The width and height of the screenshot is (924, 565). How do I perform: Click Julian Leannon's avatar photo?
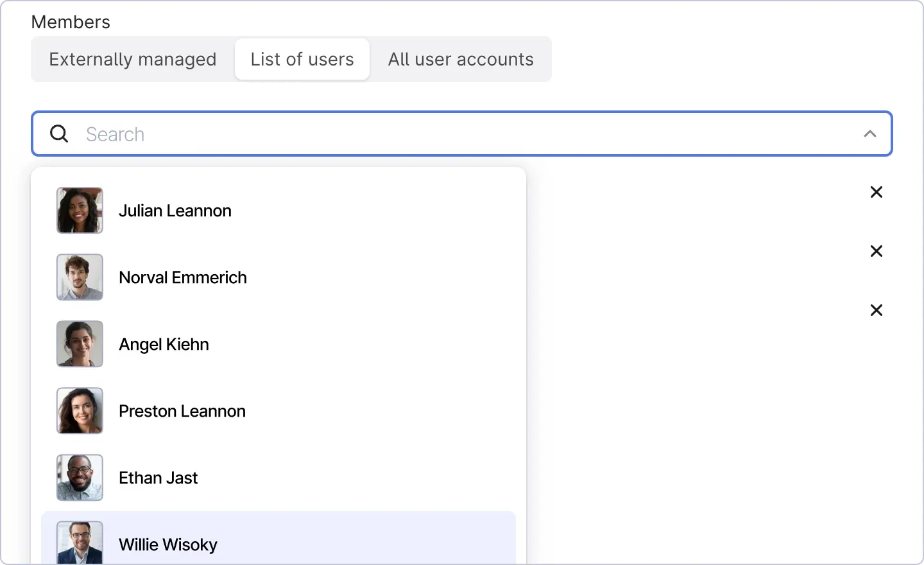pyautogui.click(x=80, y=211)
